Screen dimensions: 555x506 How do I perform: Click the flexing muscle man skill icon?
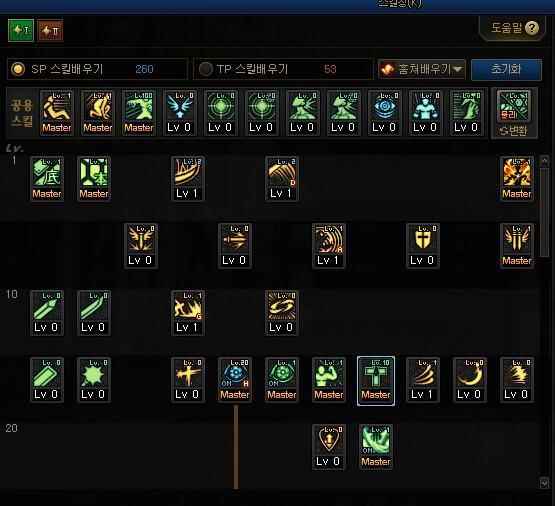329,380
